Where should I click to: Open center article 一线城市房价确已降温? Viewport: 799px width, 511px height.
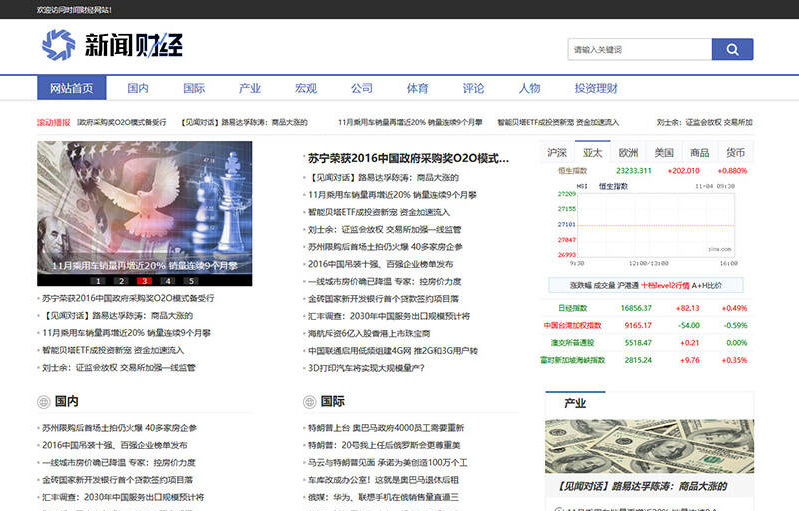(384, 281)
